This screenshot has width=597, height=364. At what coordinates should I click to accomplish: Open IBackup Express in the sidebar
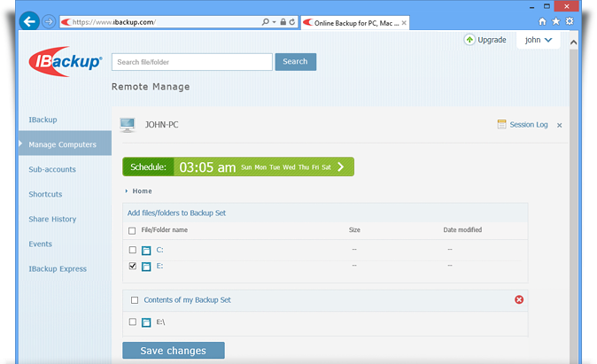58,269
